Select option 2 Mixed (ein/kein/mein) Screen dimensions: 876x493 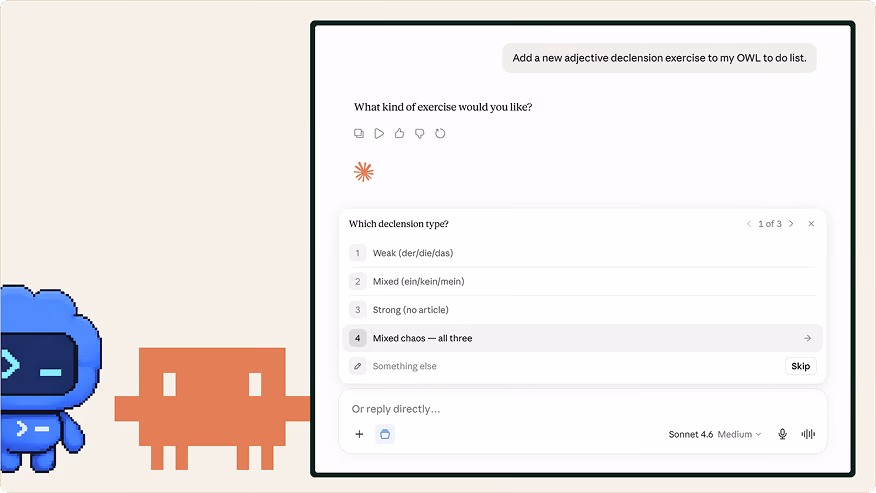pos(582,282)
